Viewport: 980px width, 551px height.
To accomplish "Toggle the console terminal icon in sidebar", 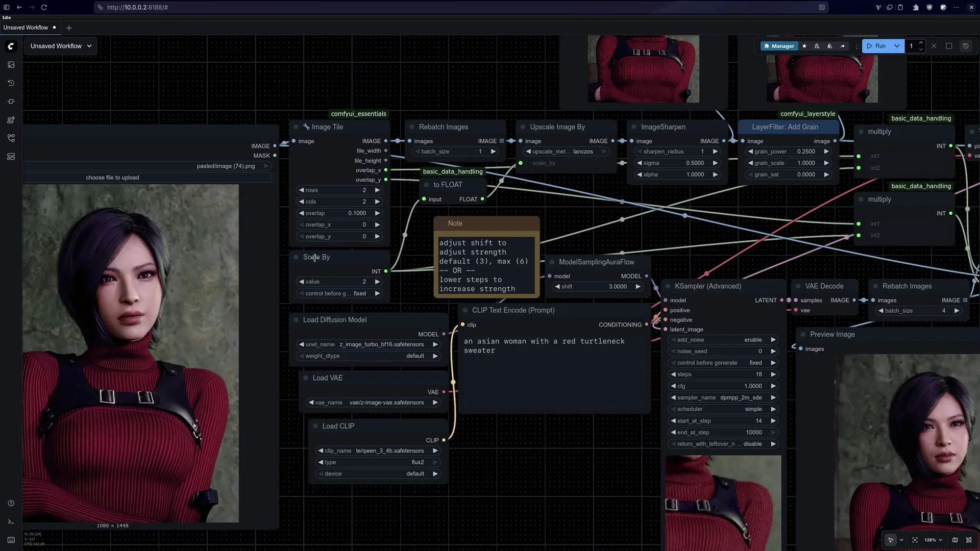I will 11,521.
